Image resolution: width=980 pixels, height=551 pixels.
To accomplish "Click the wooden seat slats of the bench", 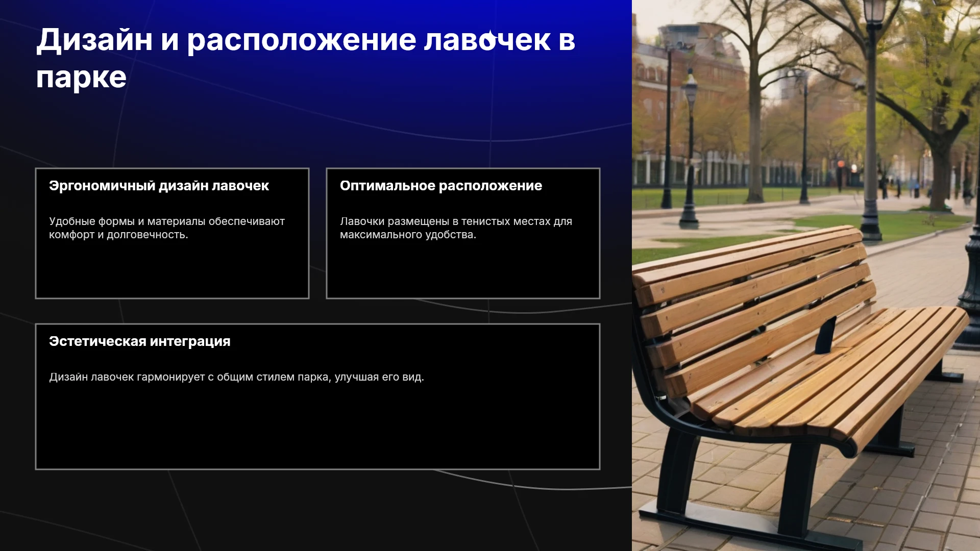I will click(x=837, y=367).
